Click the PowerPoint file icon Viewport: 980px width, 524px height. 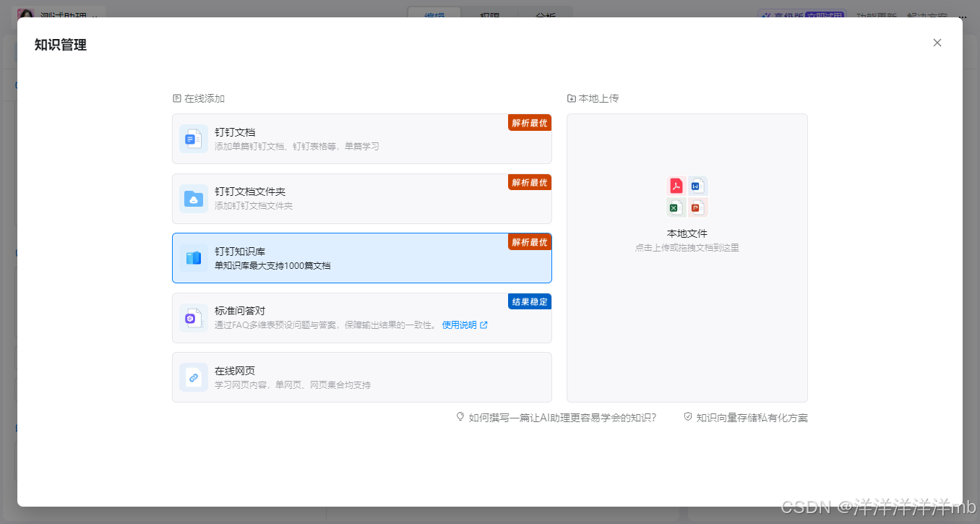pos(697,207)
